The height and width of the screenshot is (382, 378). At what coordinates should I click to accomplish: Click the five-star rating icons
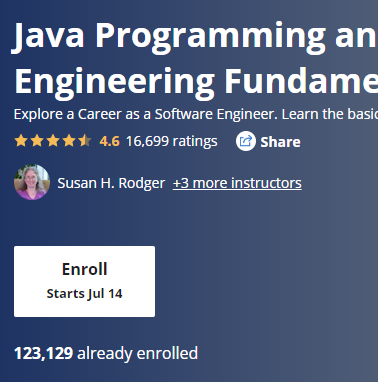point(53,141)
